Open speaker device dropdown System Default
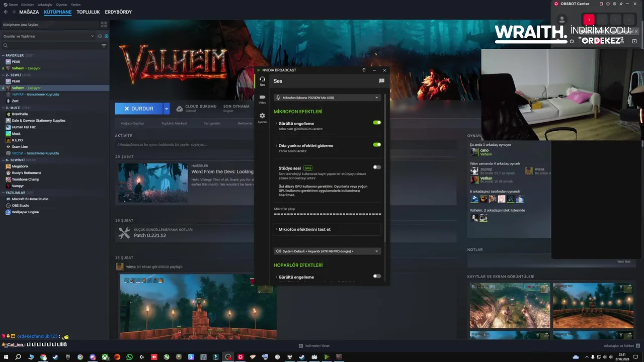The image size is (644, 362). pyautogui.click(x=327, y=251)
